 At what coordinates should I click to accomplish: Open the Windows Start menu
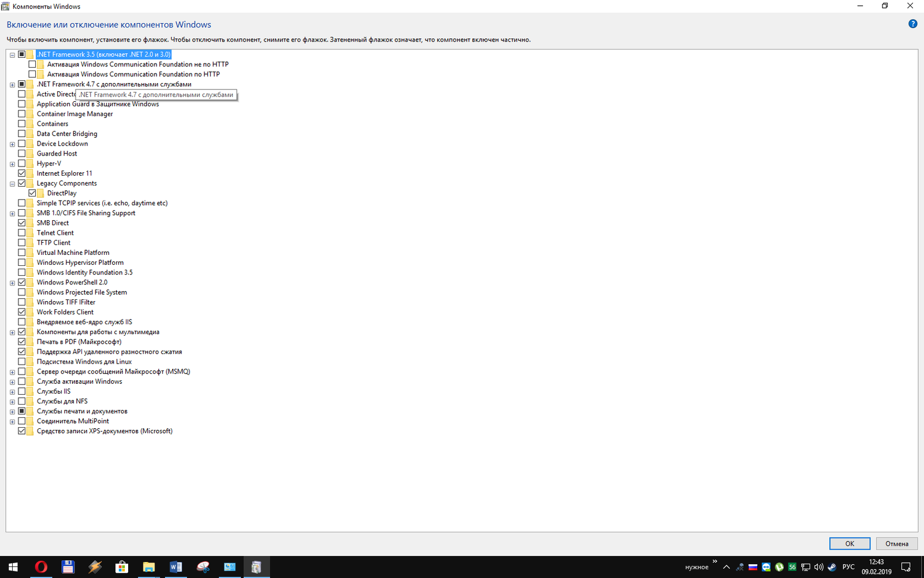coord(13,567)
